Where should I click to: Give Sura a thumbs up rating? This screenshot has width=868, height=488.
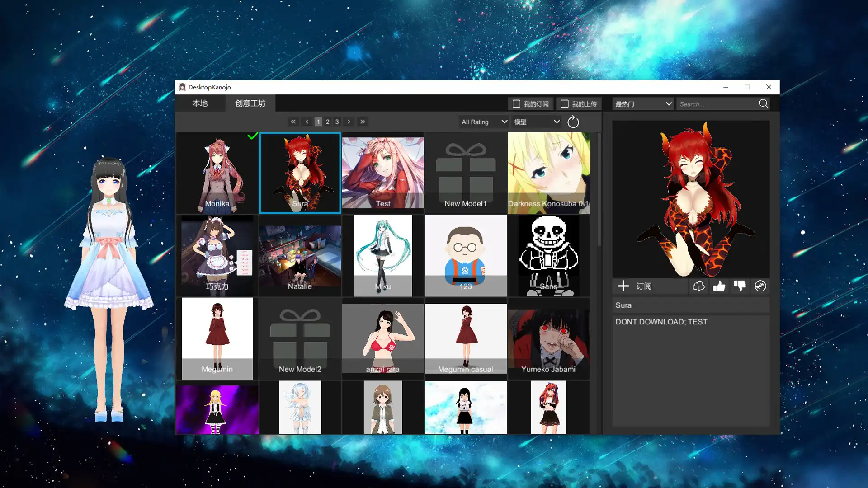point(719,286)
